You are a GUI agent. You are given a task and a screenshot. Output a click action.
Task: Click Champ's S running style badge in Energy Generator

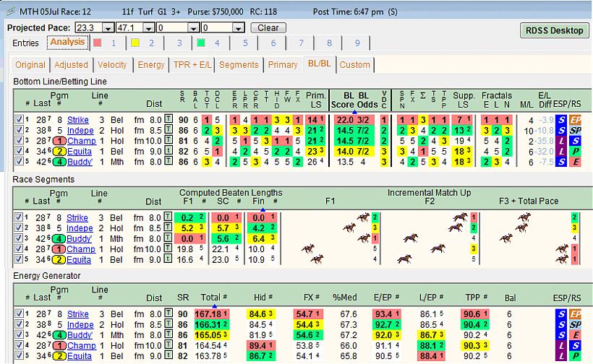point(575,345)
